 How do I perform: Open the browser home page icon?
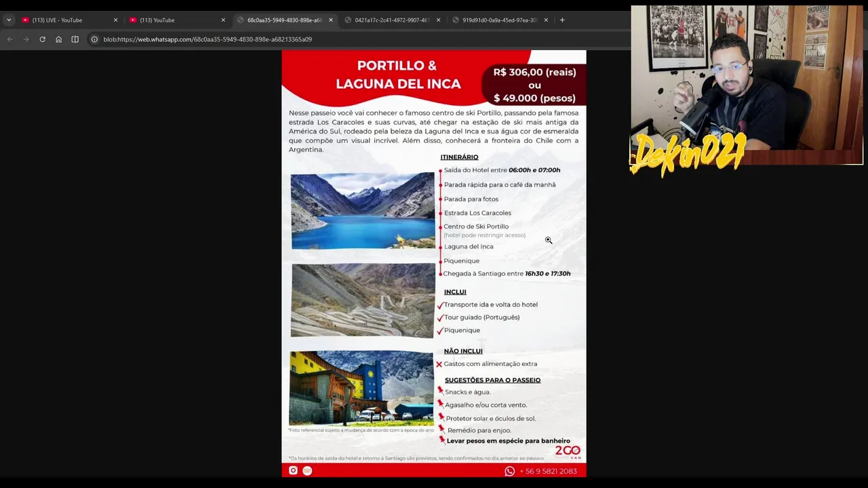pos(58,39)
